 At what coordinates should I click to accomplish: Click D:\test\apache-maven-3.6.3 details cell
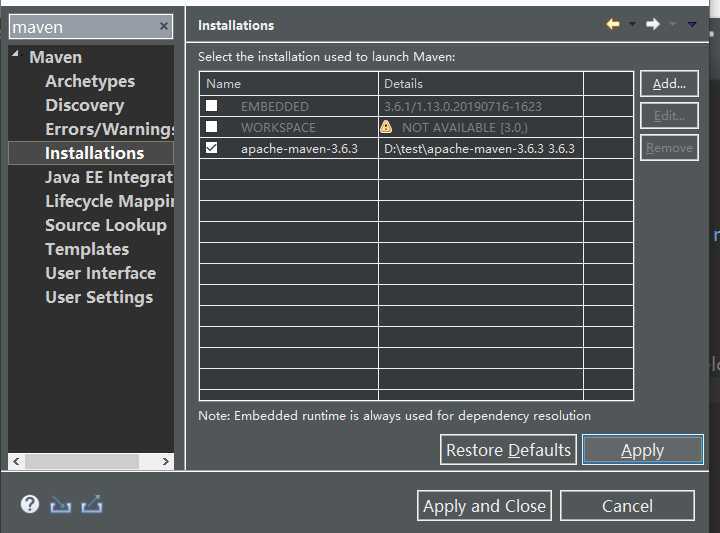pyautogui.click(x=479, y=149)
